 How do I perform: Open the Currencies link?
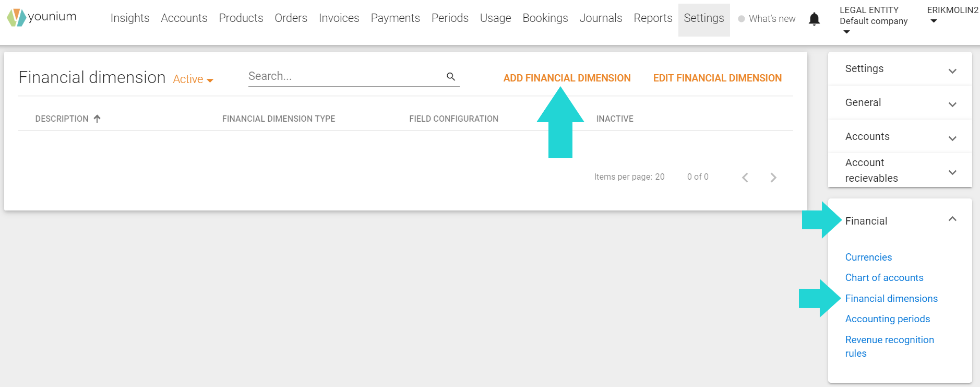coord(868,257)
